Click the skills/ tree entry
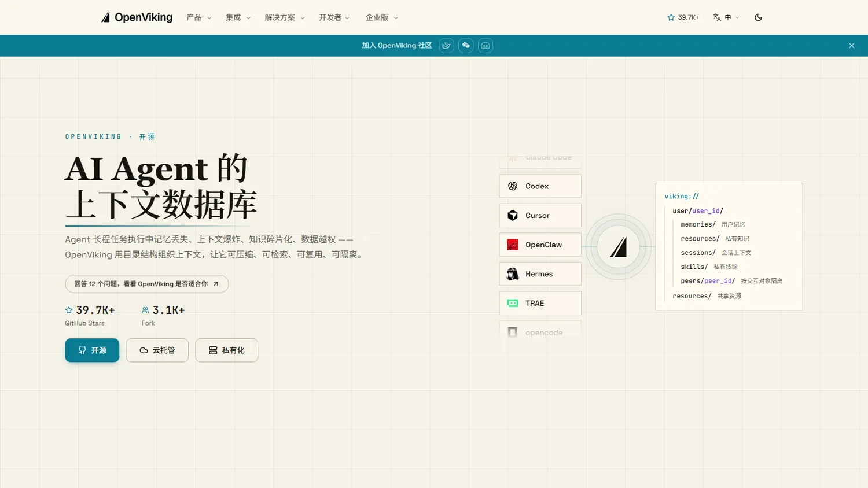This screenshot has width=868, height=488. [x=709, y=267]
